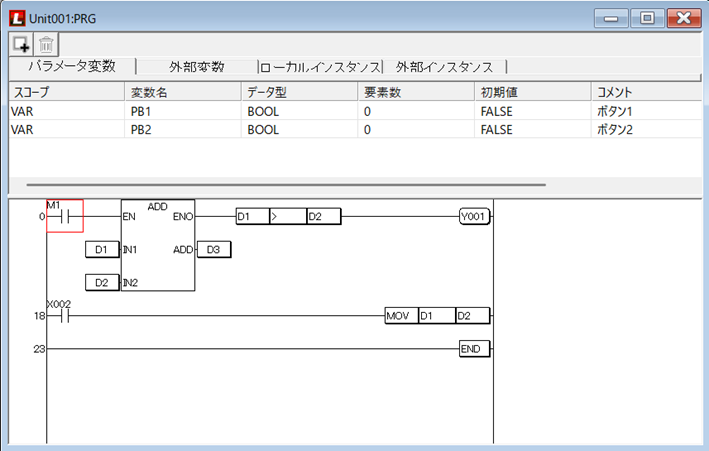
Task: Click the horizontal scrollbar under variable table
Action: [286, 185]
